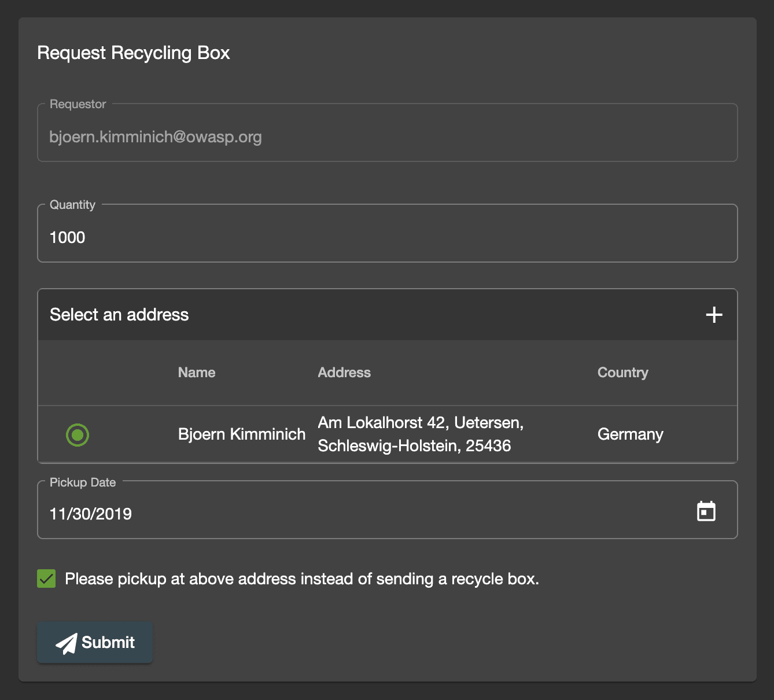774x700 pixels.
Task: Click the Request Recycling Box heading
Action: point(134,53)
